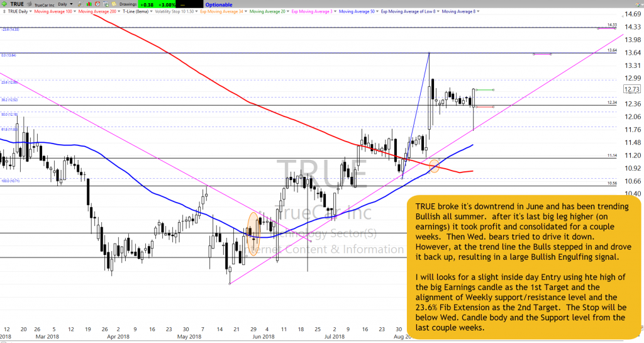Click the 12.73 current price box
Image resolution: width=644 pixels, height=343 pixels.
pos(631,89)
